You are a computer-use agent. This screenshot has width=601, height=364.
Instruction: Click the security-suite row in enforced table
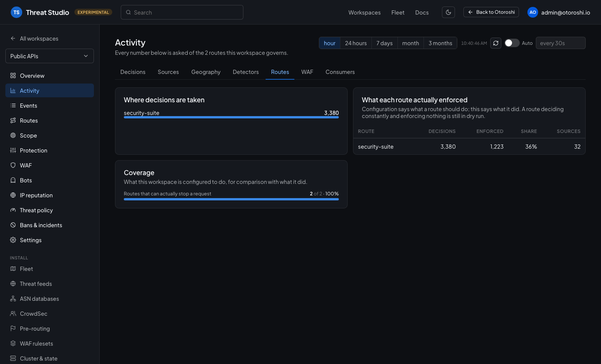click(x=469, y=146)
